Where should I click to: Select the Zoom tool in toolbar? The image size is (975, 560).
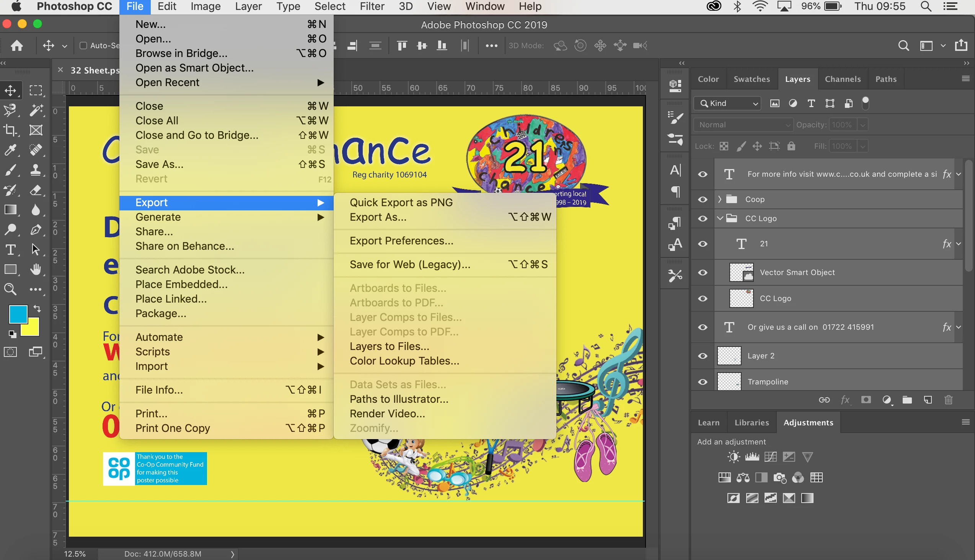[10, 289]
